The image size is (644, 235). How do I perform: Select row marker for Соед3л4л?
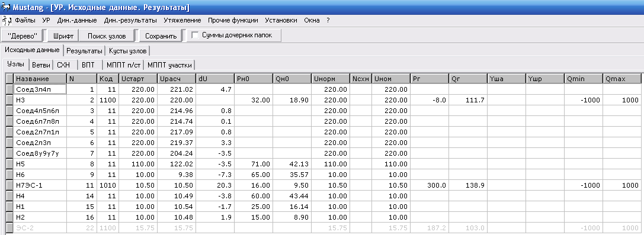[x=10, y=89]
